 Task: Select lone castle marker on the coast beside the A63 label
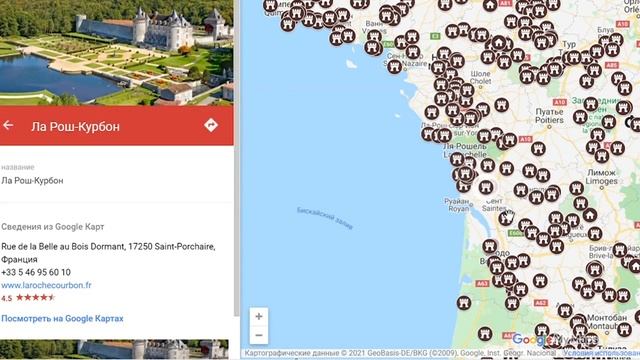click(464, 303)
